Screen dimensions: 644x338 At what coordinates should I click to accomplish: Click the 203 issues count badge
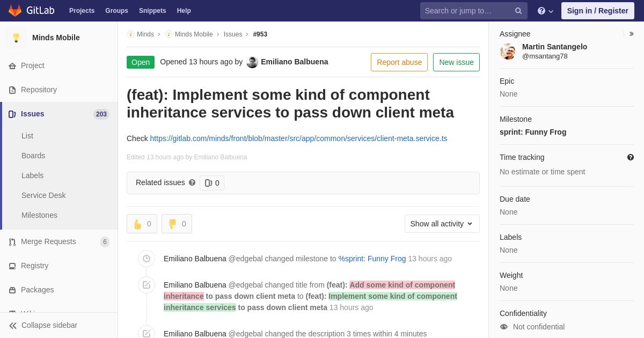coord(101,114)
